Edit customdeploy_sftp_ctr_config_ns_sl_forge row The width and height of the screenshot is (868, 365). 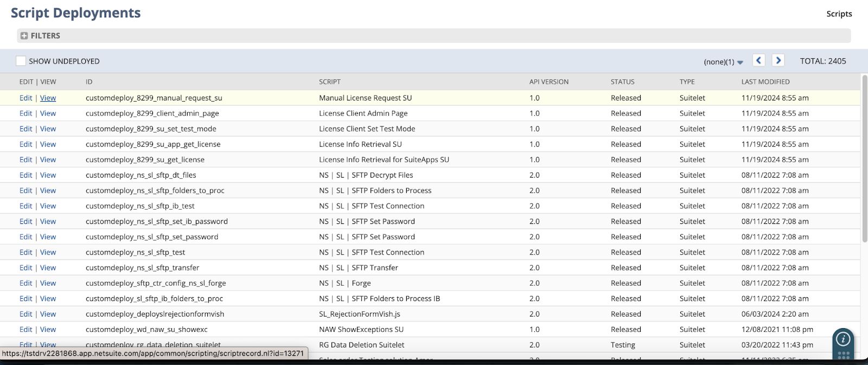click(26, 283)
